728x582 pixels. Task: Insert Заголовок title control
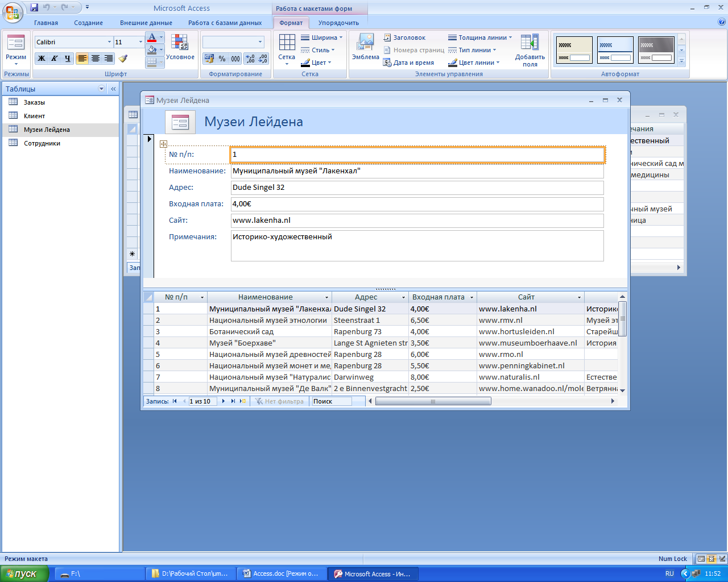[404, 38]
